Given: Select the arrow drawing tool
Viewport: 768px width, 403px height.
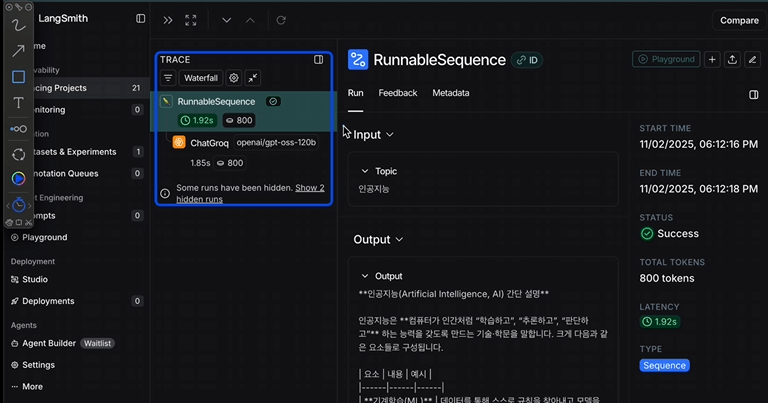Looking at the screenshot, I should [x=18, y=50].
